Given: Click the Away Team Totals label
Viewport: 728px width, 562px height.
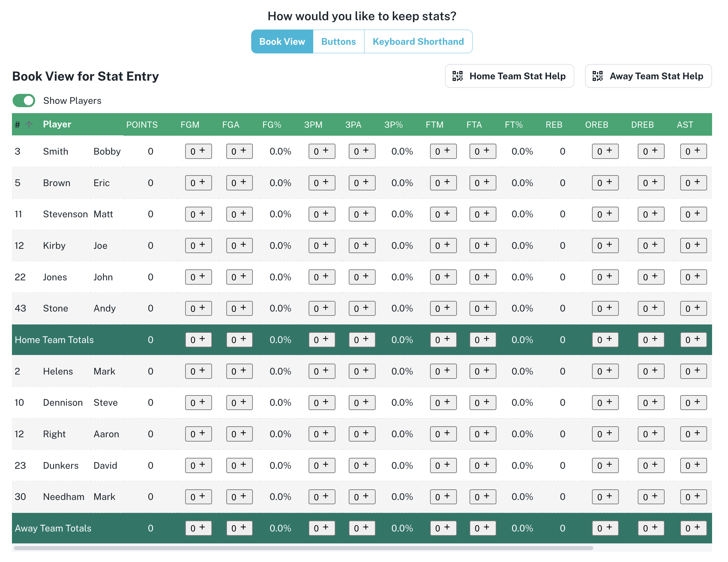Looking at the screenshot, I should click(x=53, y=528).
